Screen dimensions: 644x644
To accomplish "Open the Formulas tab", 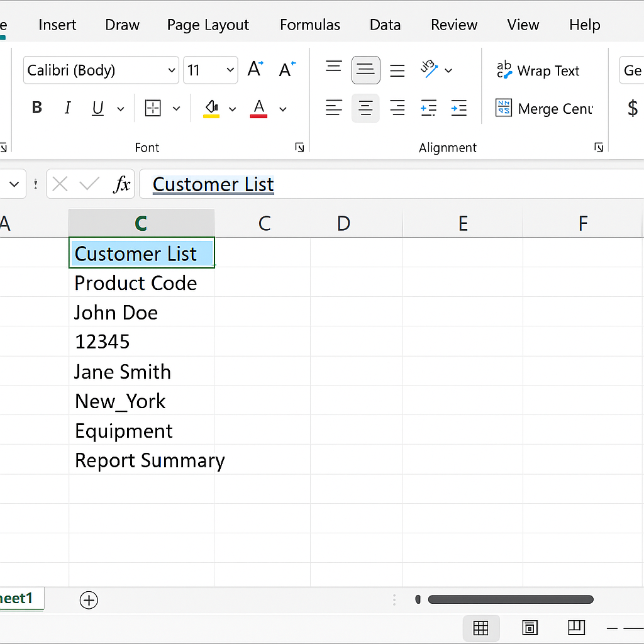I will pos(310,25).
